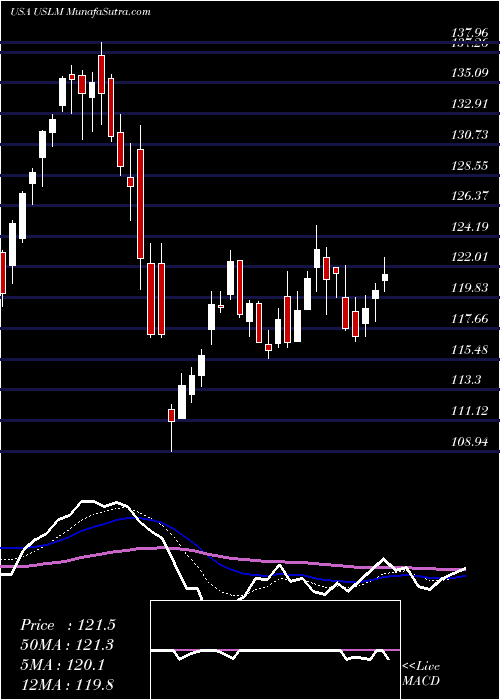Click the '<<Live MACD' label
The height and width of the screenshot is (700, 500).
pos(421,674)
